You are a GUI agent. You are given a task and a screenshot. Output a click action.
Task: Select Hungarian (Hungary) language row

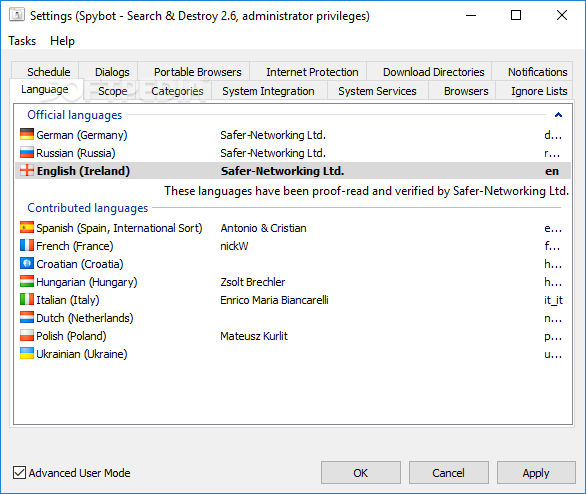tap(293, 282)
